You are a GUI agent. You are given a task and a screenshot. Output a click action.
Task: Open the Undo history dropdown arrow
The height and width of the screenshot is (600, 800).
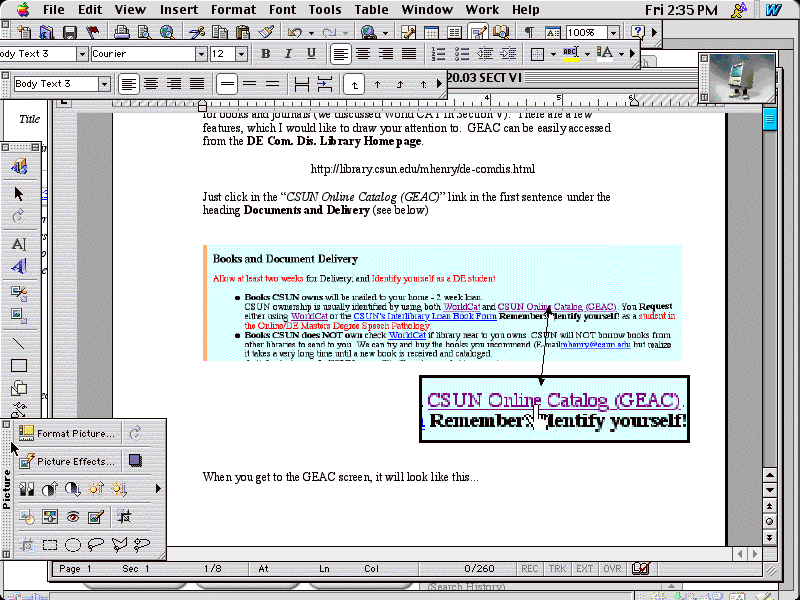(311, 33)
